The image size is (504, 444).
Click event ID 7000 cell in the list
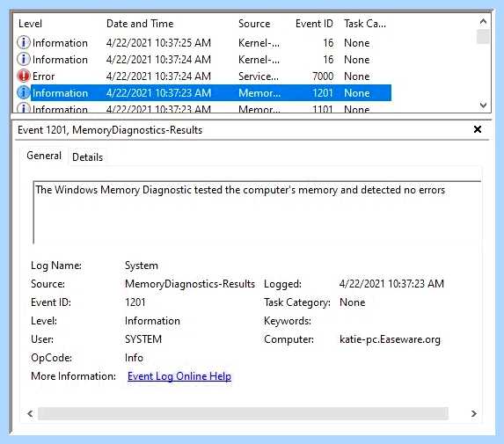click(323, 76)
